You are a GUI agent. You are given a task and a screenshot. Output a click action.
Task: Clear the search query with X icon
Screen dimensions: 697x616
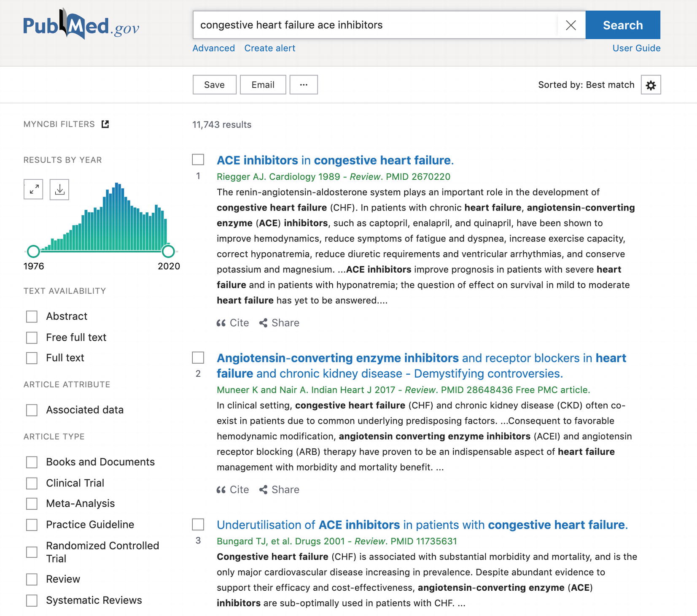pos(571,25)
